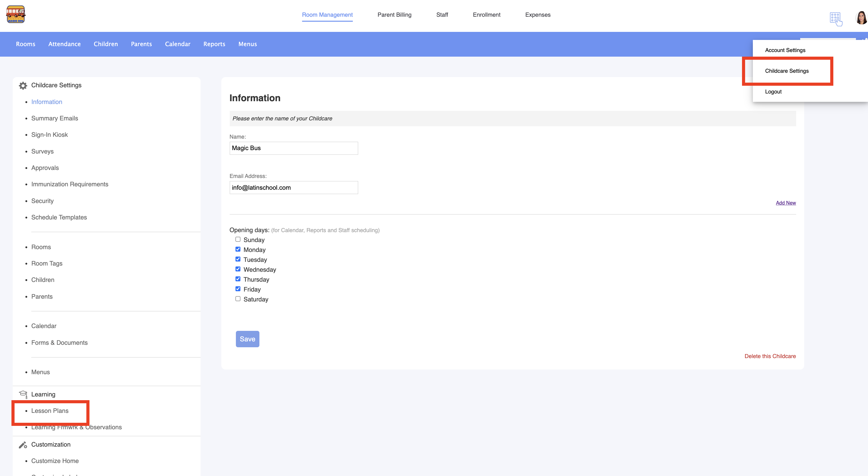Open Lesson Plans in the sidebar
The image size is (868, 476).
coord(50,411)
